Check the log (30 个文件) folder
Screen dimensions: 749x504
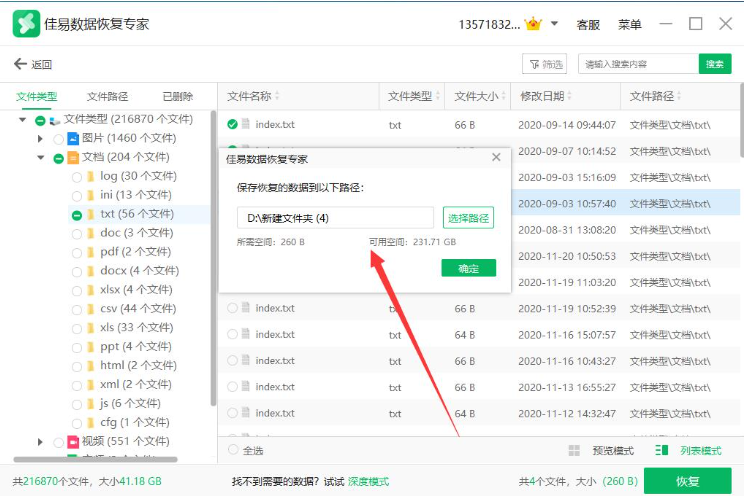tap(76, 177)
